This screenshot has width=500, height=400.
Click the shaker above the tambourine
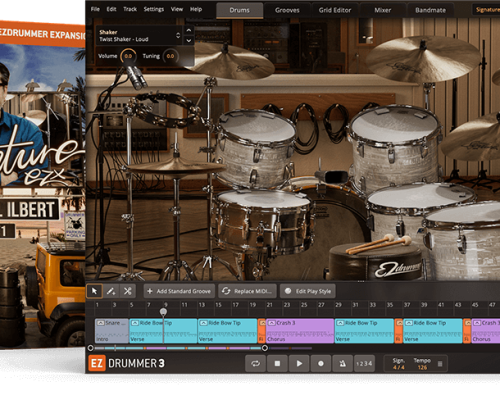pyautogui.click(x=136, y=77)
